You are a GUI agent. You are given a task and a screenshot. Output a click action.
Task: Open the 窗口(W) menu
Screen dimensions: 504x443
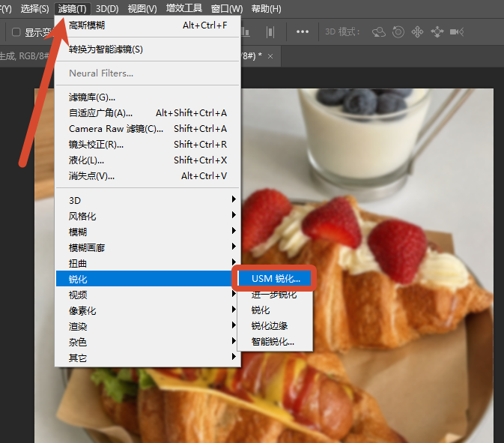227,9
